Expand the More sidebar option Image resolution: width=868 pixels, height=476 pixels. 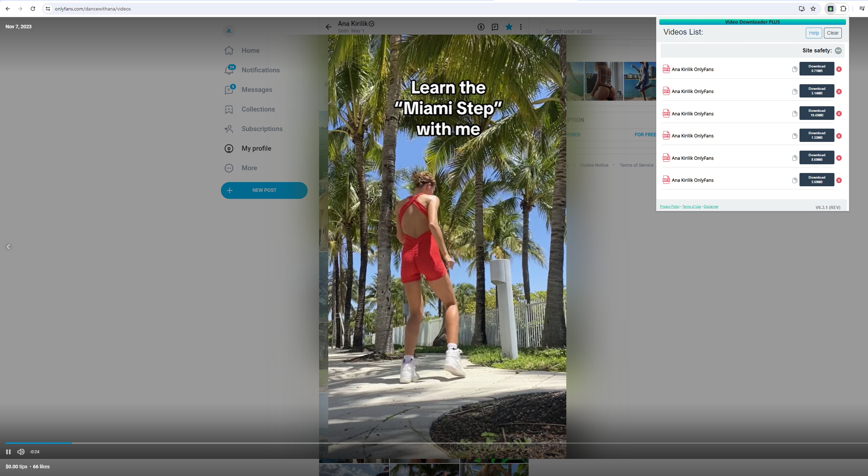click(x=249, y=168)
